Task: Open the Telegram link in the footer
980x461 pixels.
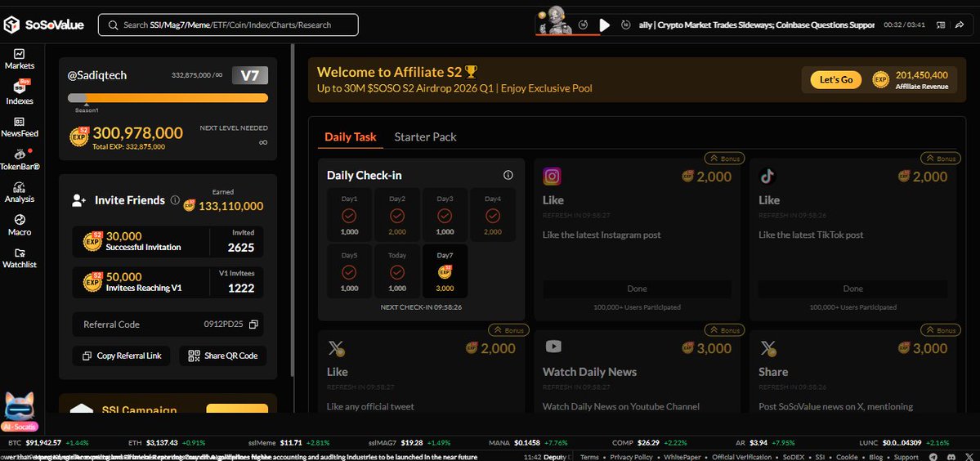Action: pyautogui.click(x=933, y=457)
